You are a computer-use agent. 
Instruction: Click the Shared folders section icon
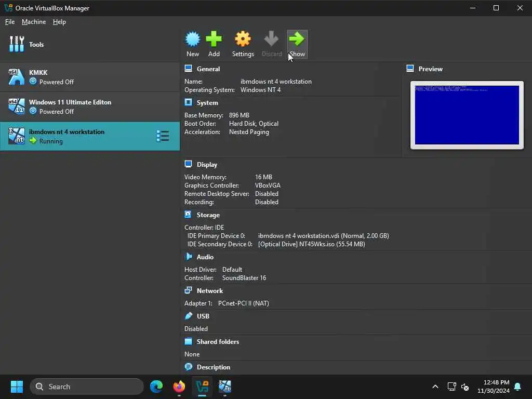tap(188, 341)
